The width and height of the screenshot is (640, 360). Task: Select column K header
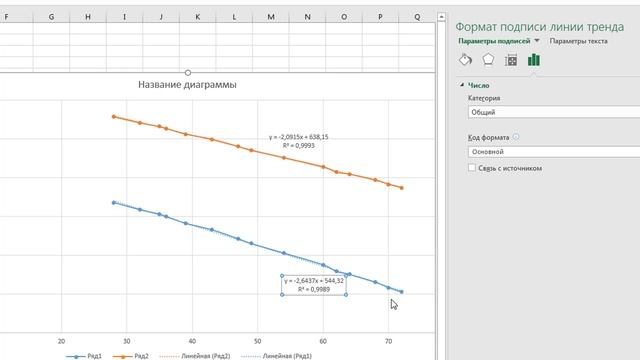click(198, 17)
